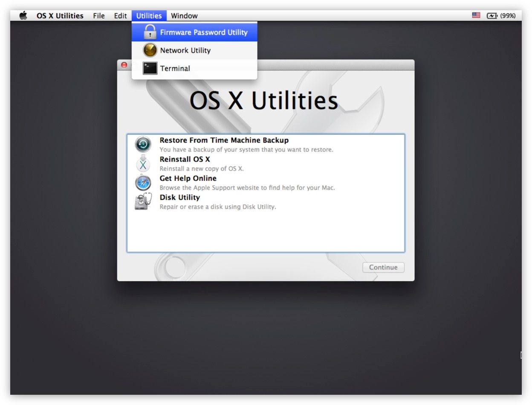This screenshot has width=532, height=405.
Task: Click the Disk Utility icon
Action: pos(143,201)
